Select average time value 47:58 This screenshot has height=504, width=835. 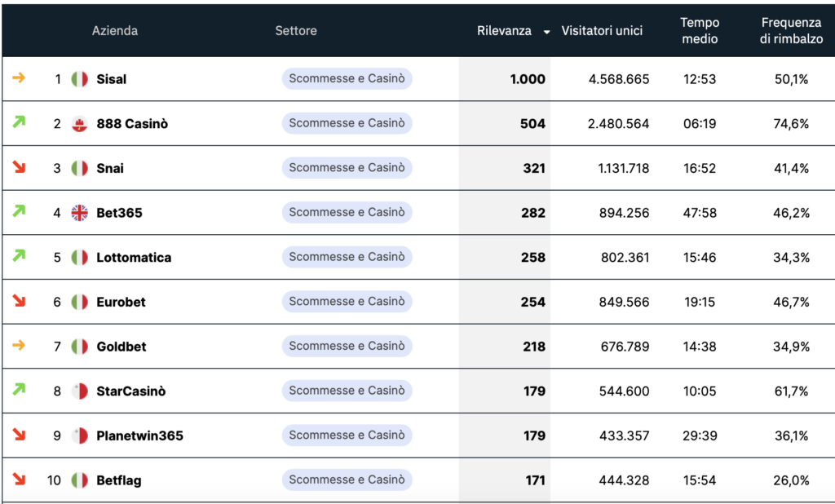700,213
